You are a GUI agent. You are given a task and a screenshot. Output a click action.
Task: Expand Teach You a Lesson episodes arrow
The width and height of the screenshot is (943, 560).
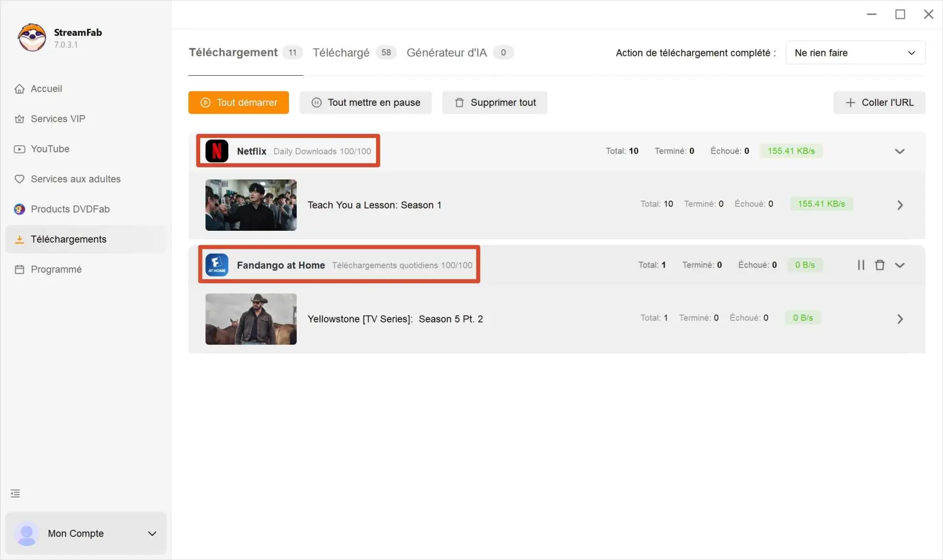point(900,205)
